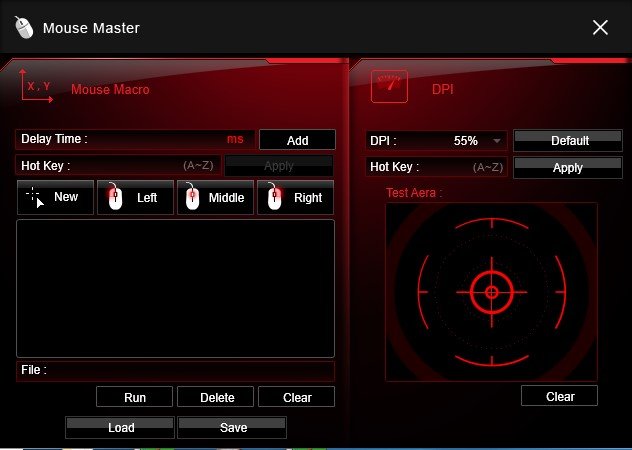Image resolution: width=632 pixels, height=450 pixels.
Task: Click the DPI gauge icon
Action: pos(389,86)
